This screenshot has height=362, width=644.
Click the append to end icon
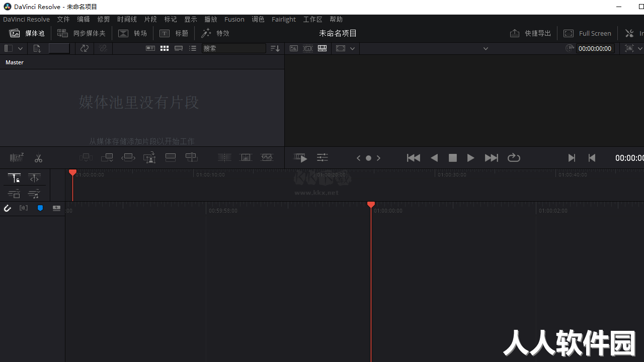107,158
